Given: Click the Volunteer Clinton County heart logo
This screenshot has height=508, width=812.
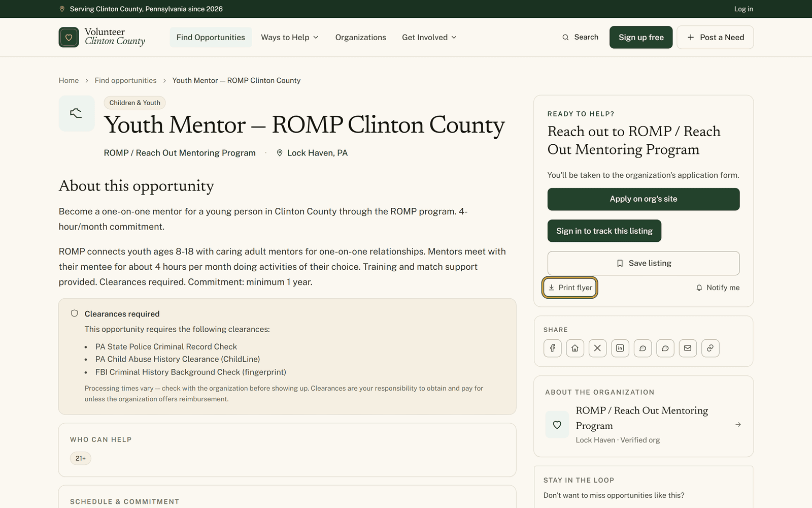Looking at the screenshot, I should coord(69,37).
